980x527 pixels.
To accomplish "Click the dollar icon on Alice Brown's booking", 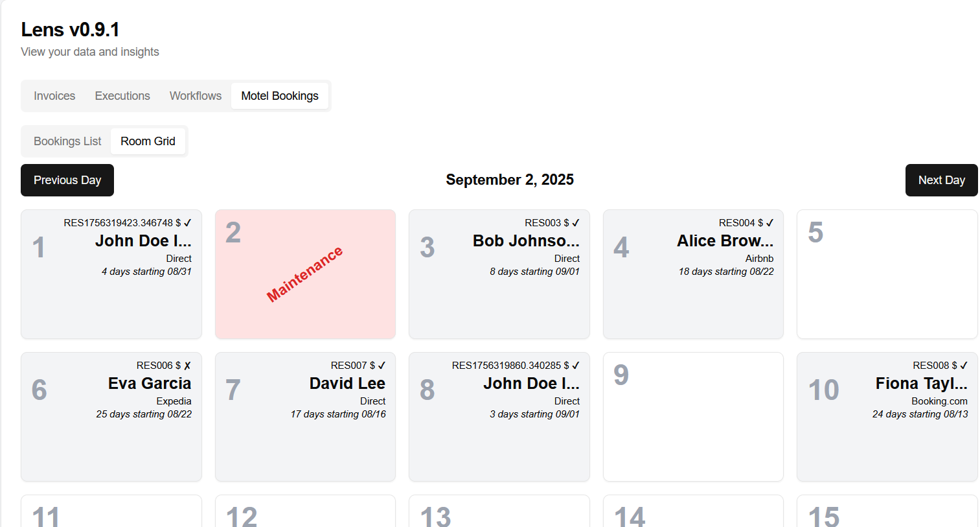I will click(x=760, y=222).
